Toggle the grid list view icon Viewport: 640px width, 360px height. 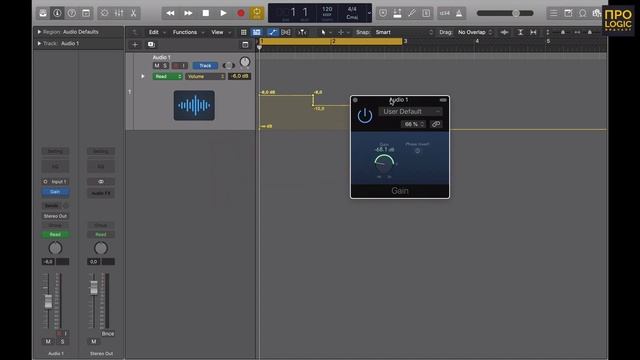(x=244, y=32)
